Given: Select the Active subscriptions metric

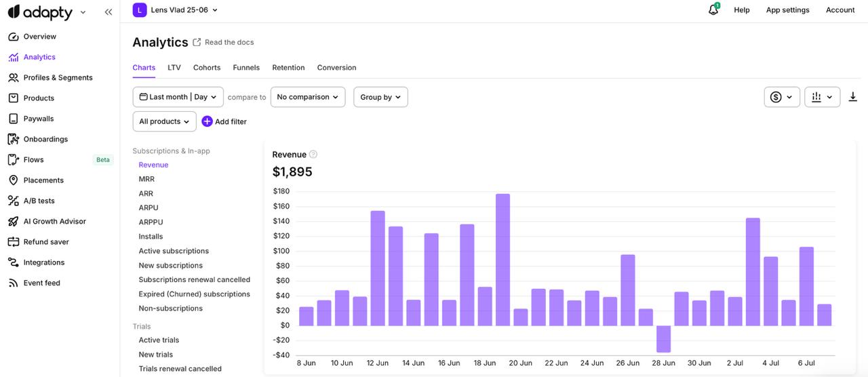Looking at the screenshot, I should click(x=174, y=251).
